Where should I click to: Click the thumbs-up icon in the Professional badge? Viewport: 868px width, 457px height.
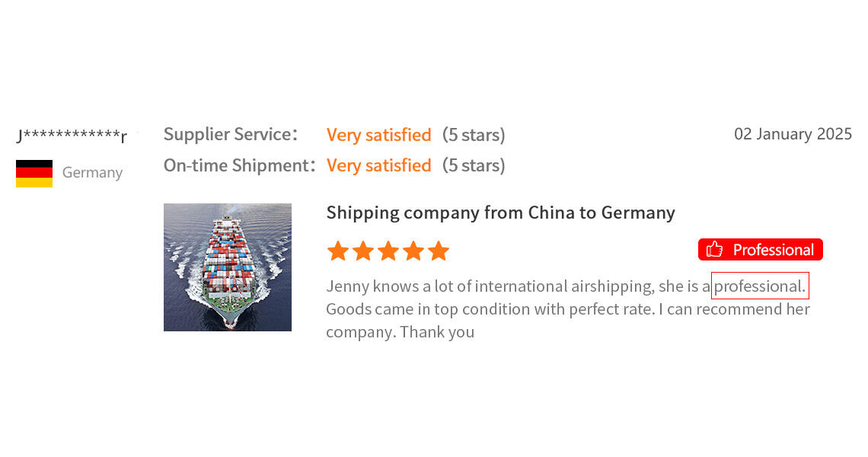click(x=714, y=250)
